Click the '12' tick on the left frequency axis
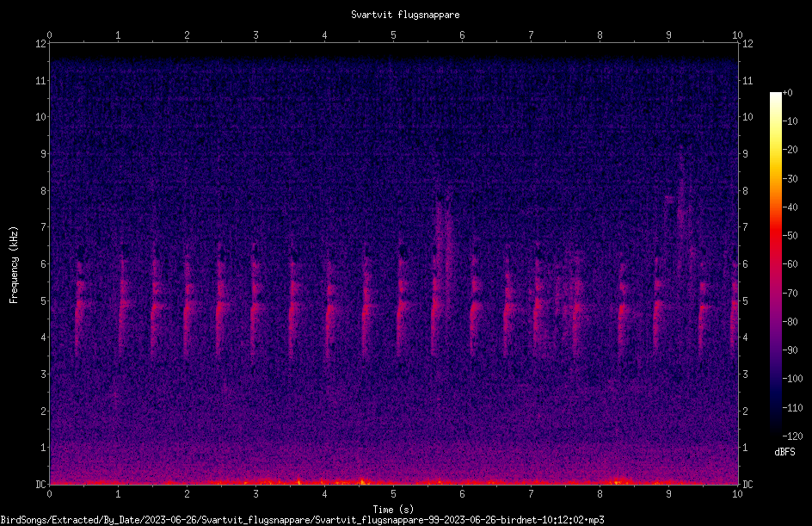Image resolution: width=812 pixels, height=526 pixels. [x=40, y=44]
